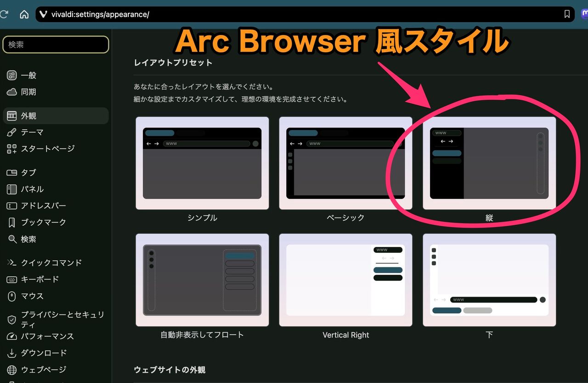Choose the Vertical Right layout preset thumbnail
Image resolution: width=588 pixels, height=383 pixels.
click(345, 280)
